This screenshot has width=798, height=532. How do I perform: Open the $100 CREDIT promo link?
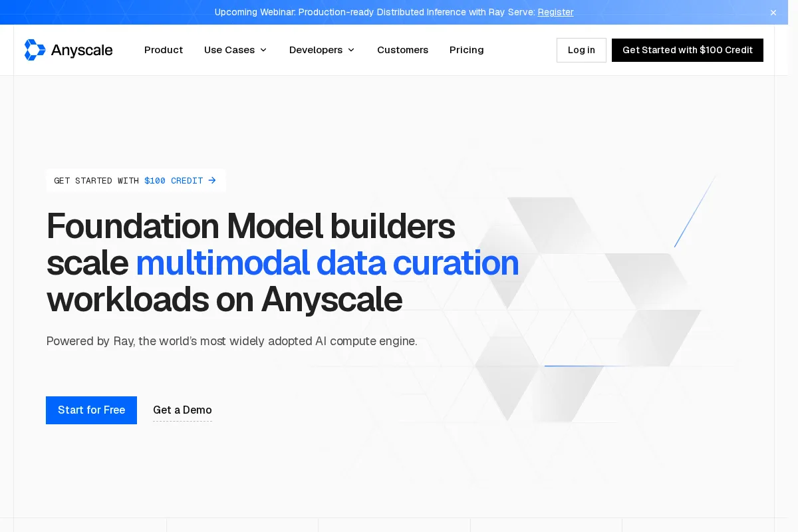(136, 180)
